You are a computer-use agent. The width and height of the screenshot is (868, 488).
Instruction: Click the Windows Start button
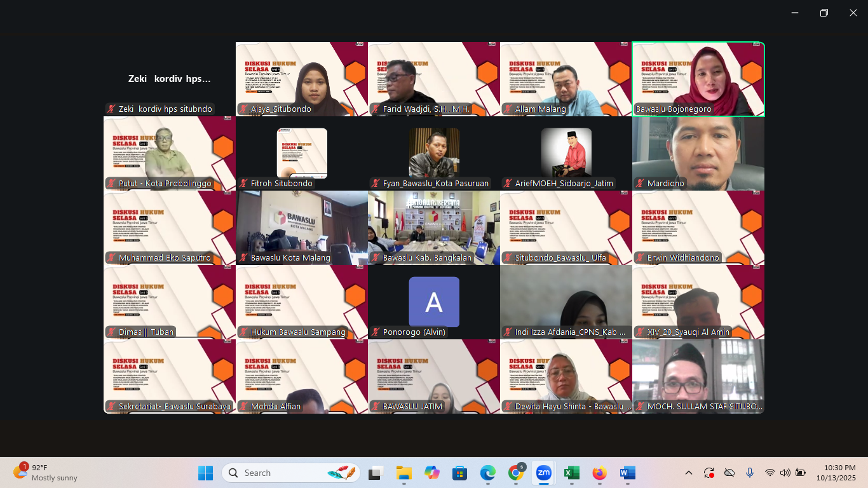205,473
